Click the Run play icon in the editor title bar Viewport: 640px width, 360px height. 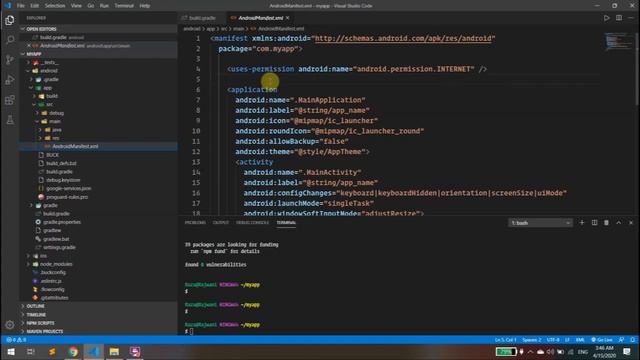pos(607,18)
